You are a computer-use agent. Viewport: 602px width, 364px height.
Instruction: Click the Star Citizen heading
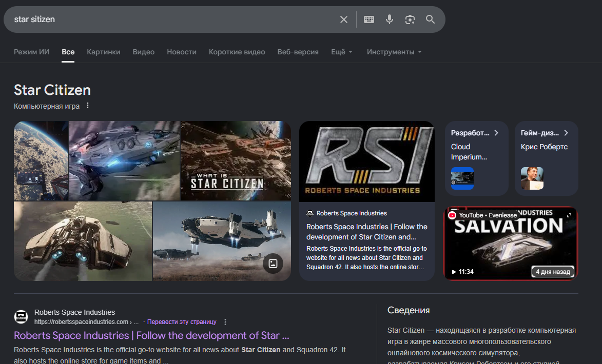coord(52,90)
